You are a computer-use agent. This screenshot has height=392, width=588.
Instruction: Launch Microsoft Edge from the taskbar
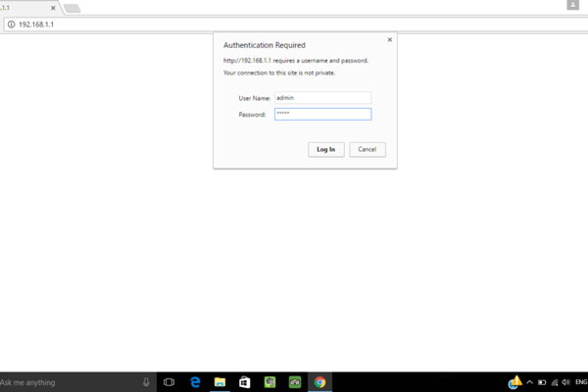195,382
